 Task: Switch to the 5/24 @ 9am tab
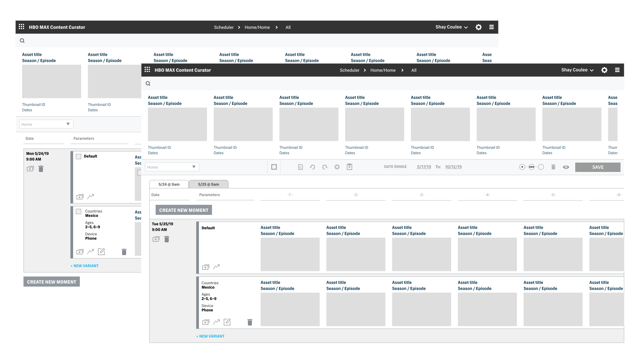[x=169, y=184]
